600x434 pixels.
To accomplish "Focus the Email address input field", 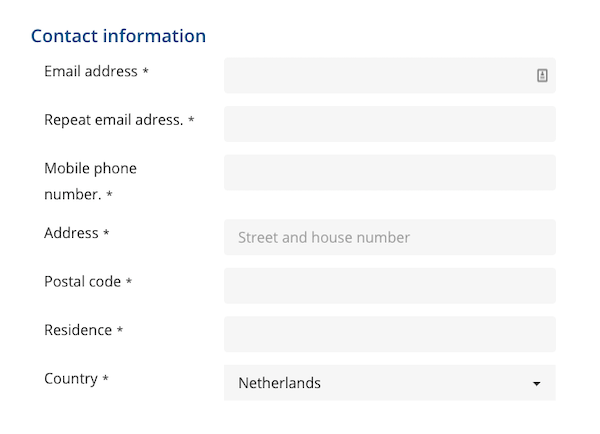I will (390, 75).
